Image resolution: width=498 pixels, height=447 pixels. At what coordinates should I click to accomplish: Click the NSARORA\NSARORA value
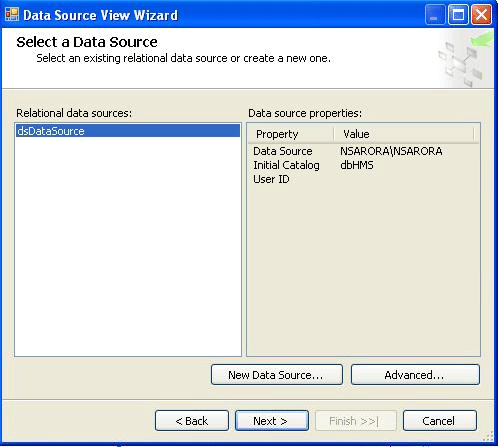pos(391,151)
